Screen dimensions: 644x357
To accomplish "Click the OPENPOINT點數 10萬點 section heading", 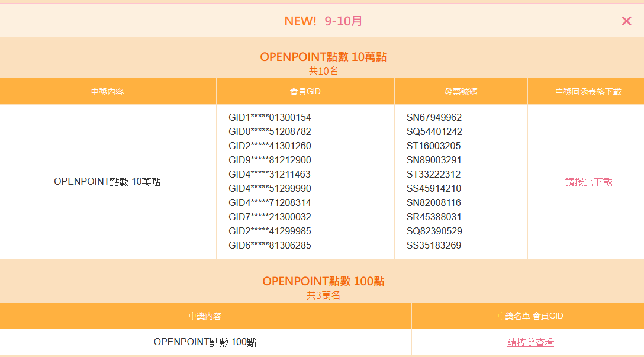I will pos(323,57).
